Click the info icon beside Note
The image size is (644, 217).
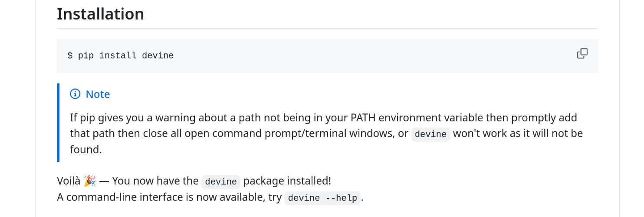[75, 94]
